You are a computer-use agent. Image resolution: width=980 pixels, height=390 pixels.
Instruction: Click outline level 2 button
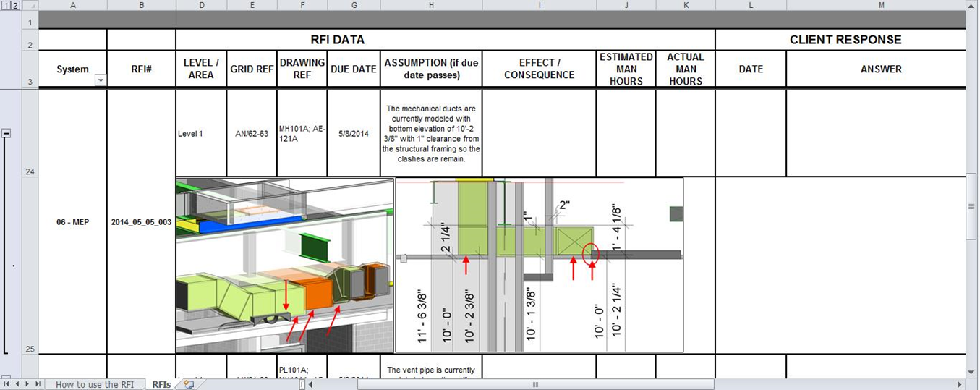15,5
